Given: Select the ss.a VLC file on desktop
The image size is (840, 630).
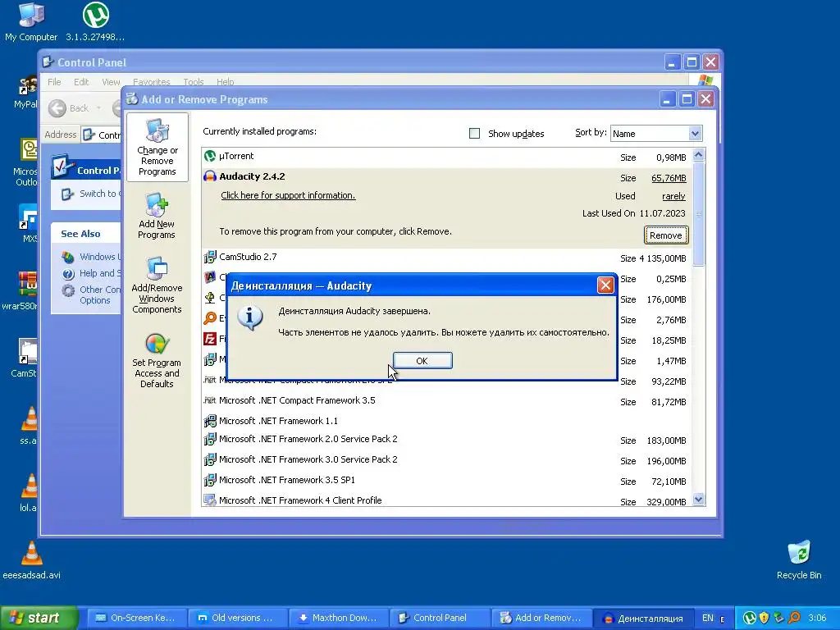Looking at the screenshot, I should (x=29, y=426).
